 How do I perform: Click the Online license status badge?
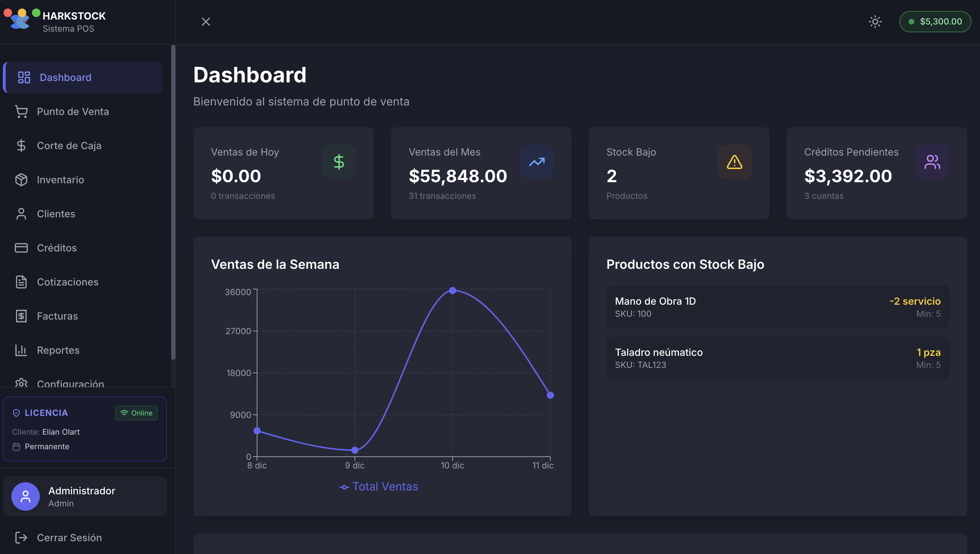point(136,413)
